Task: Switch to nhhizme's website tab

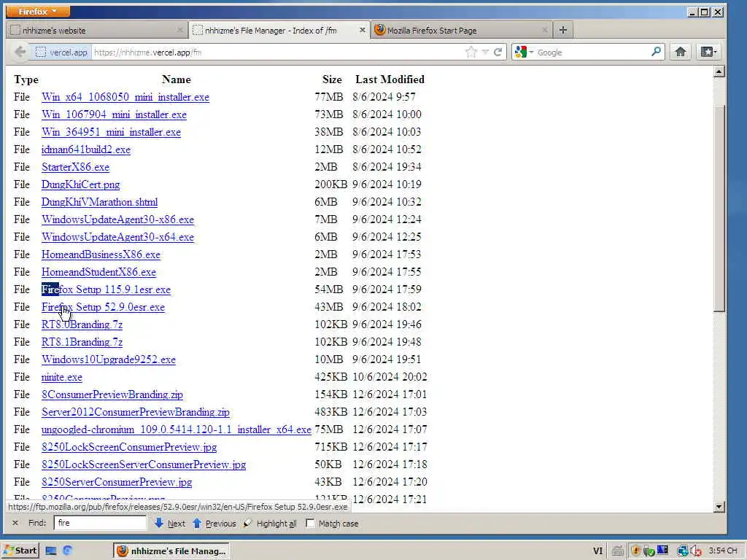Action: pos(97,30)
